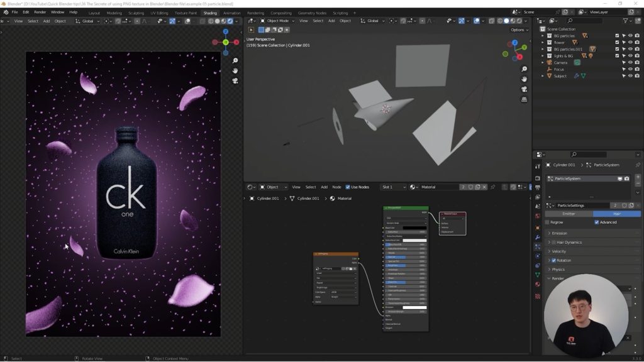The image size is (644, 362).
Task: Click the zoom magnifier icon in the 3D viewport
Action: coord(525,69)
